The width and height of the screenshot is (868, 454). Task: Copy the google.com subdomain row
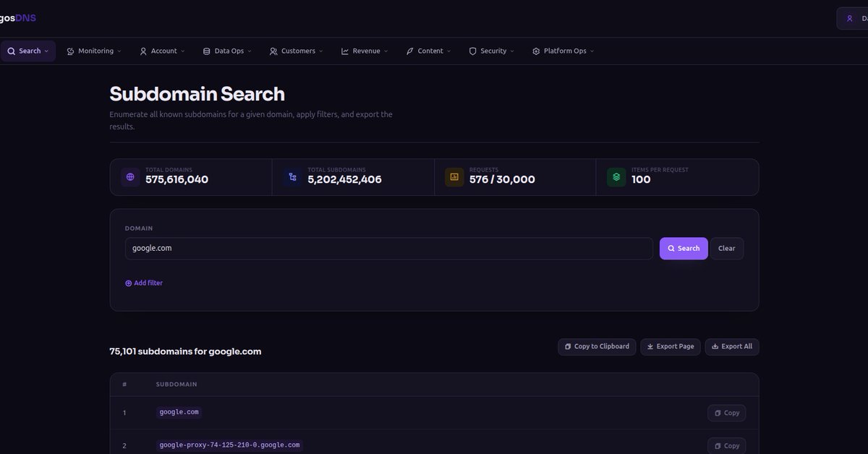click(727, 413)
